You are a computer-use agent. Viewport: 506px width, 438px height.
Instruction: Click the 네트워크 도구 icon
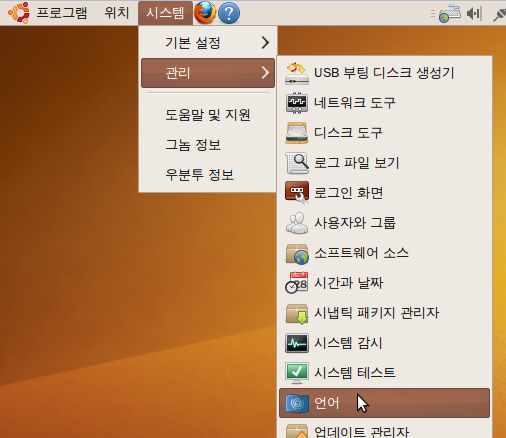[x=297, y=103]
